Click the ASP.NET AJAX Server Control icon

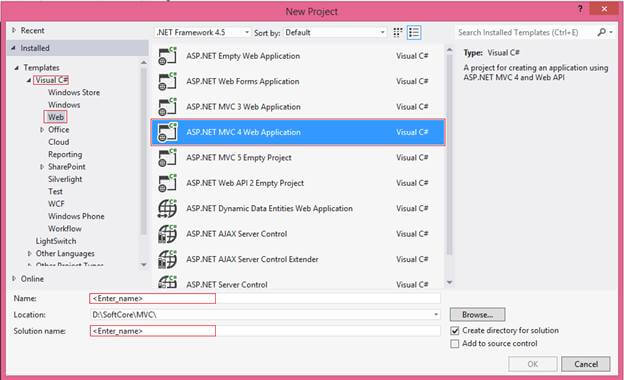tap(167, 234)
